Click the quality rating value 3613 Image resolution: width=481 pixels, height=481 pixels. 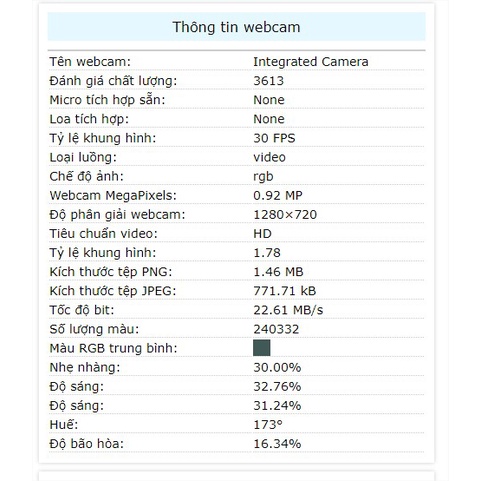point(268,81)
